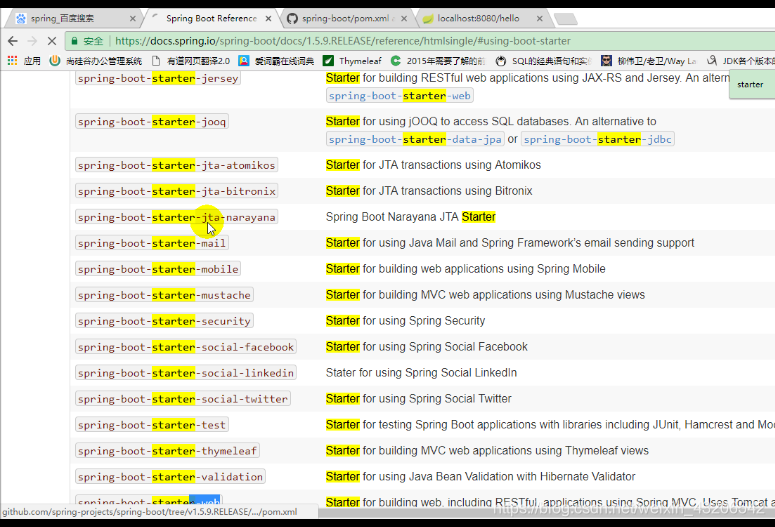Follow the spring-boot-starter-data-jpa link
This screenshot has height=527, width=775.
click(x=415, y=139)
